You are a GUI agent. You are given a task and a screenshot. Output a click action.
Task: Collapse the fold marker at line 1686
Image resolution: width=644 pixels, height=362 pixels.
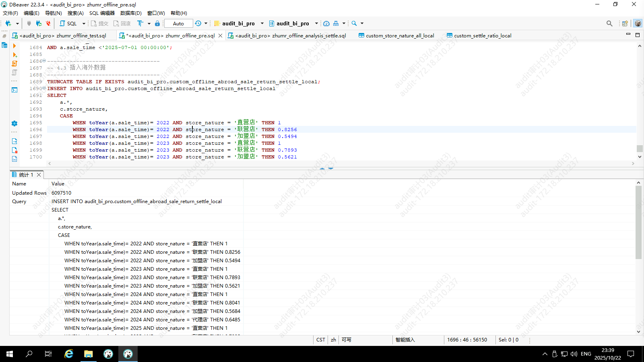[x=44, y=61]
